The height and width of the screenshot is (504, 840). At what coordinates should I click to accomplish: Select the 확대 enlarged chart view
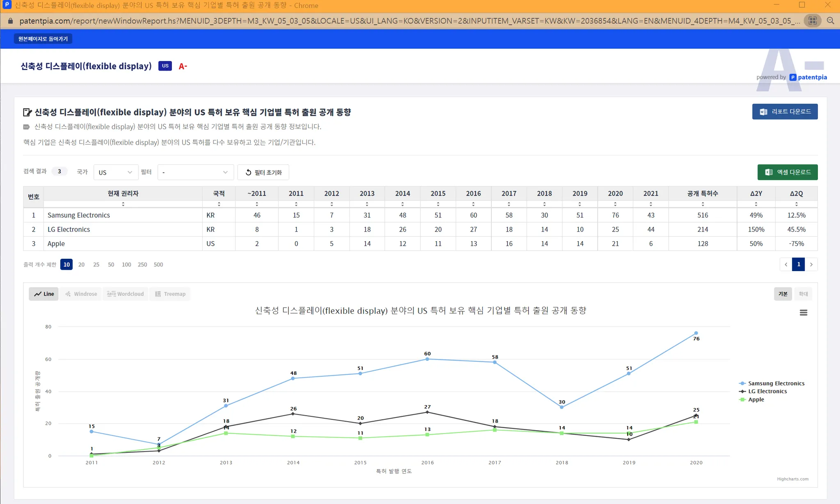pos(803,294)
